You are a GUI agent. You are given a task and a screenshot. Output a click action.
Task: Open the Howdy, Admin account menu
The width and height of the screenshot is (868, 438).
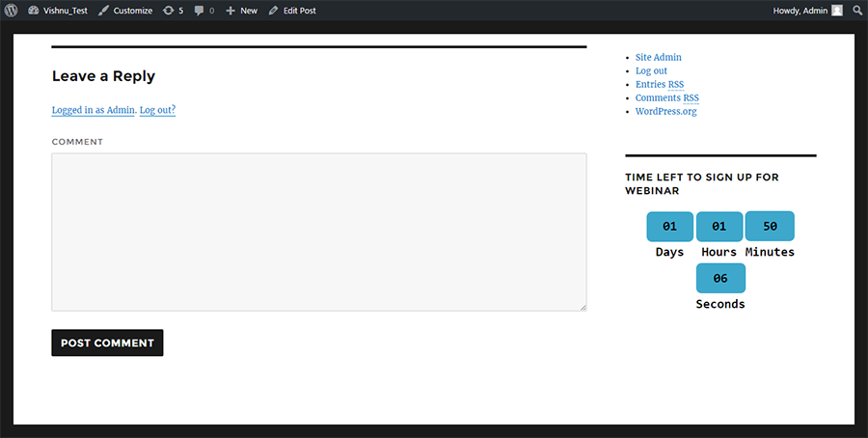(x=807, y=11)
